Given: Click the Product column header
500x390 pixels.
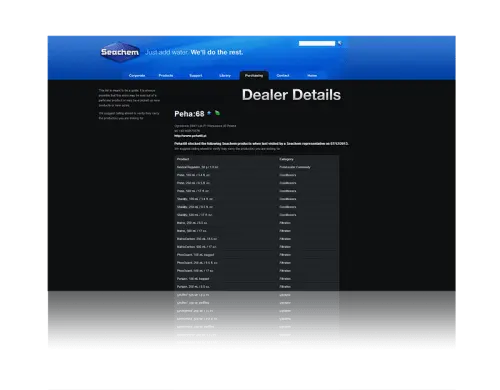Looking at the screenshot, I should click(183, 159).
